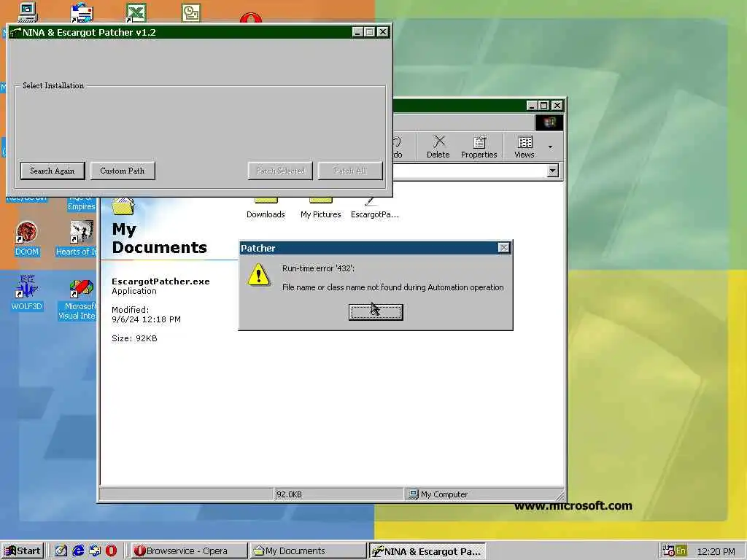Click the Excel desktop shortcut

tap(136, 12)
